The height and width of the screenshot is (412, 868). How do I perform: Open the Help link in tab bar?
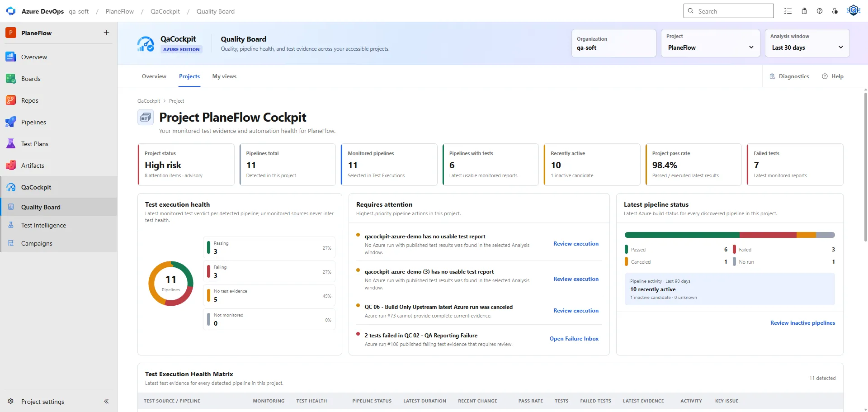[x=833, y=76]
